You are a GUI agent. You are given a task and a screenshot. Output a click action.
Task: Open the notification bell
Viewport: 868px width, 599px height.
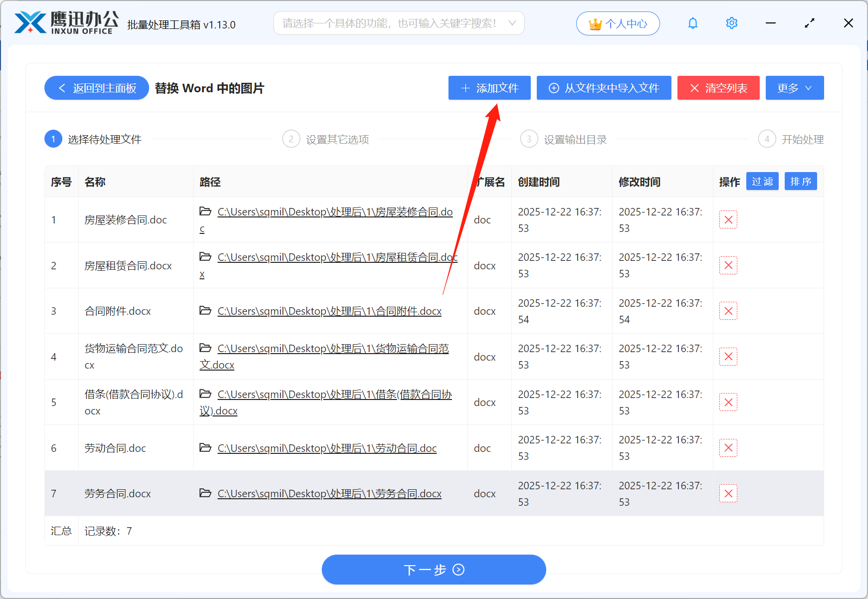692,23
